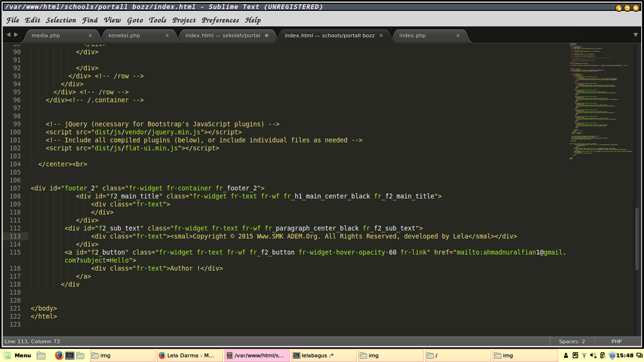Select the index.html — schools/portall bozz tab
This screenshot has width=644, height=362.
coord(334,35)
